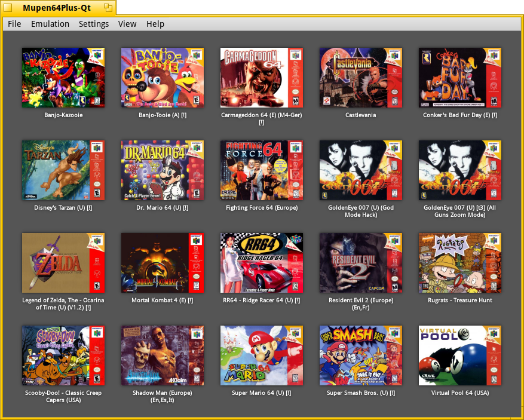Click 'Scooby-Doo! - Classic Creep Capers' label
Image resolution: width=524 pixels, height=420 pixels.
pyautogui.click(x=63, y=396)
